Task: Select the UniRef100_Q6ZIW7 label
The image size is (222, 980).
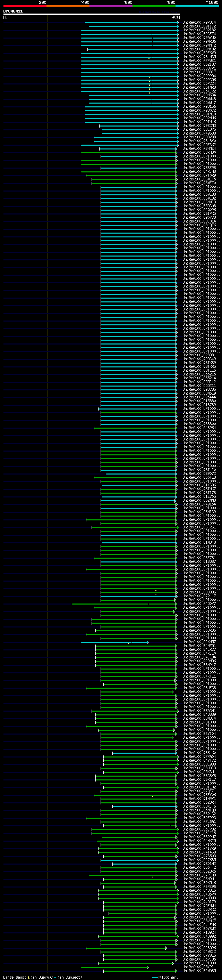Action: [199, 64]
